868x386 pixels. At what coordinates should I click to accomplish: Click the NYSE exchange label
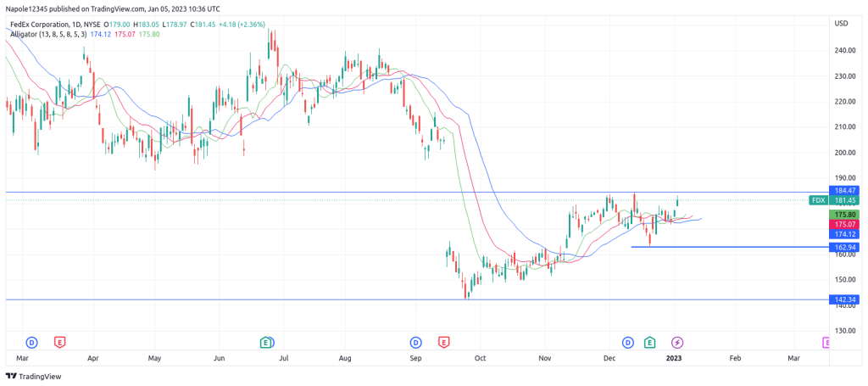click(93, 25)
